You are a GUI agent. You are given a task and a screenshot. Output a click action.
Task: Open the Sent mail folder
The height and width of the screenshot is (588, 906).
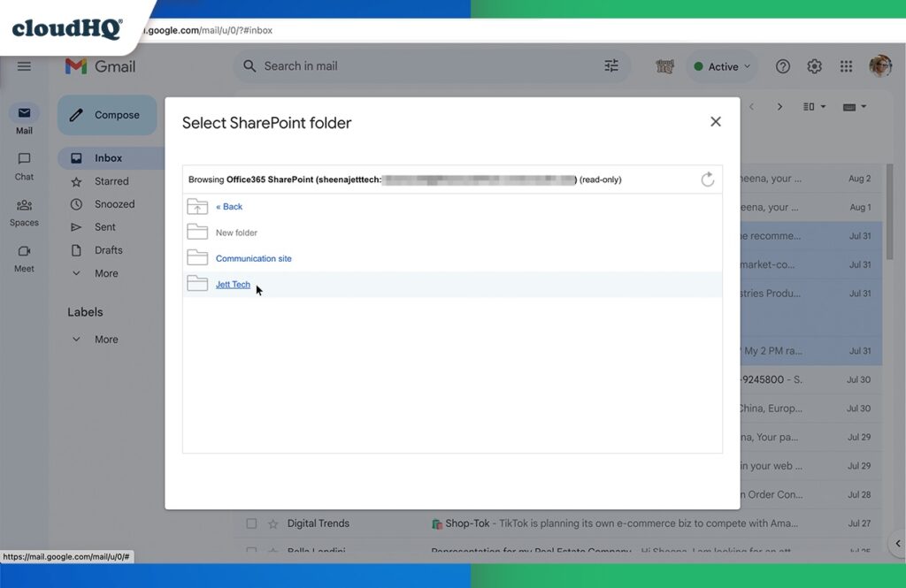tap(105, 227)
